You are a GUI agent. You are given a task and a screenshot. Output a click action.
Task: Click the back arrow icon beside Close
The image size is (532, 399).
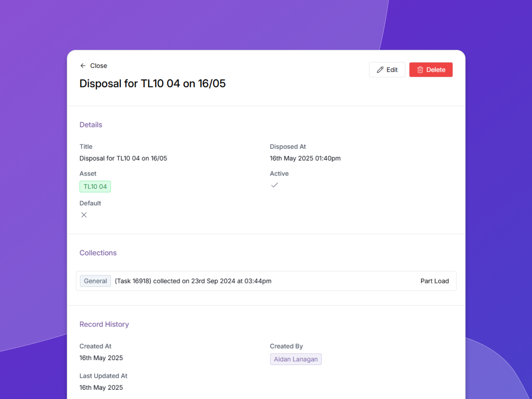(x=83, y=66)
